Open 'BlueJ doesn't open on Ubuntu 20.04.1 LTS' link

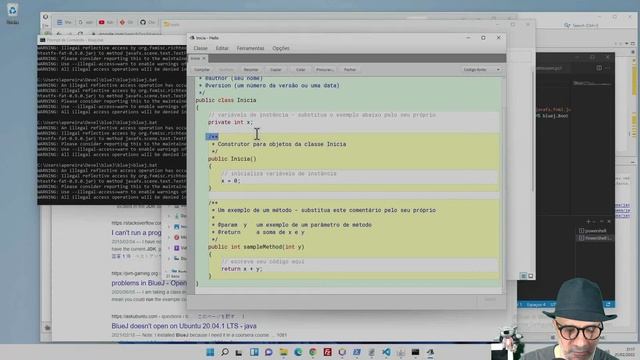coord(184,326)
